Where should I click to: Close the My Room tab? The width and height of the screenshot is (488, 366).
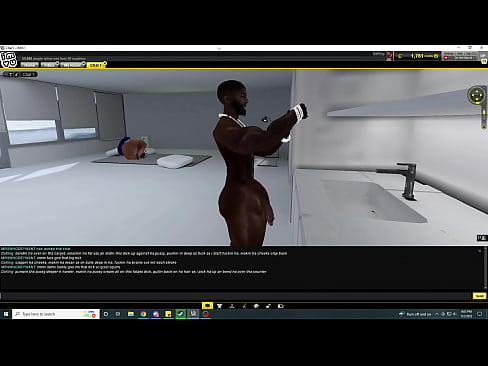[84, 63]
